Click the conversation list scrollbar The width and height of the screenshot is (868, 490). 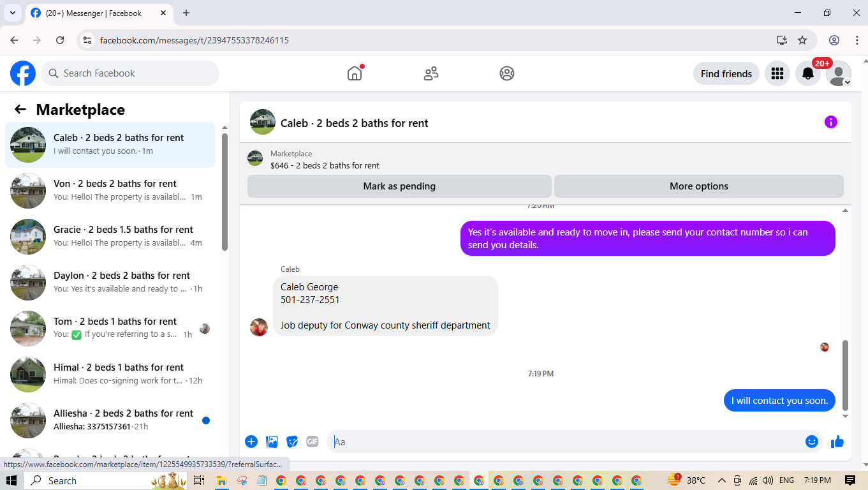[224, 191]
